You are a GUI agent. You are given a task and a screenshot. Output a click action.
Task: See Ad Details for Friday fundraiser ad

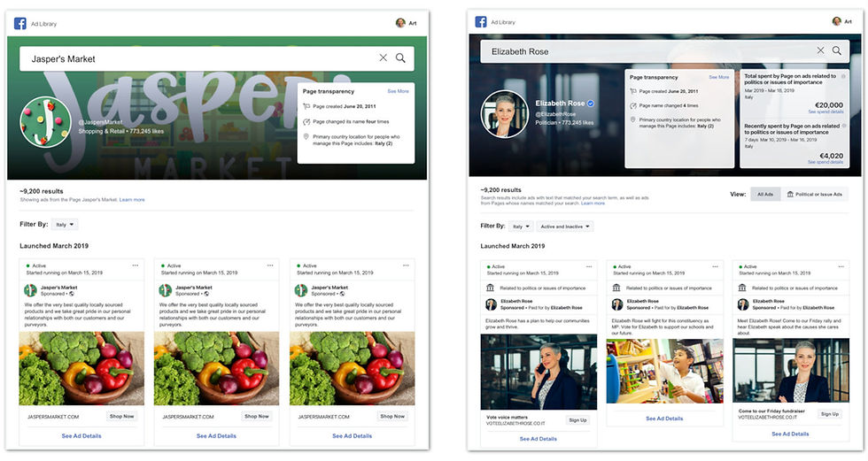click(x=790, y=434)
